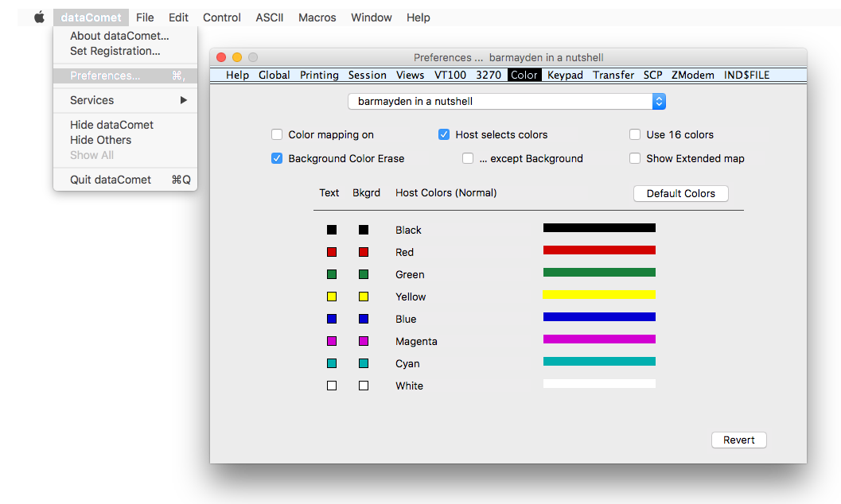The height and width of the screenshot is (504, 841).
Task: Select the Color tab
Action: click(524, 75)
